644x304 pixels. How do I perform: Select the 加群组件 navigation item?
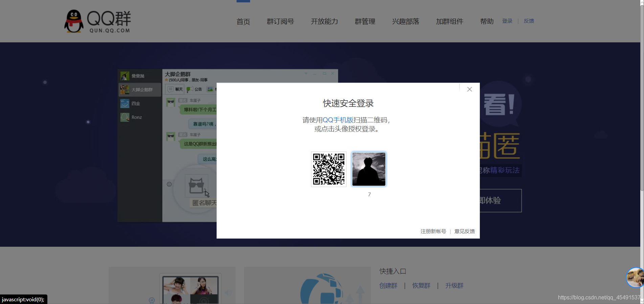(x=449, y=22)
